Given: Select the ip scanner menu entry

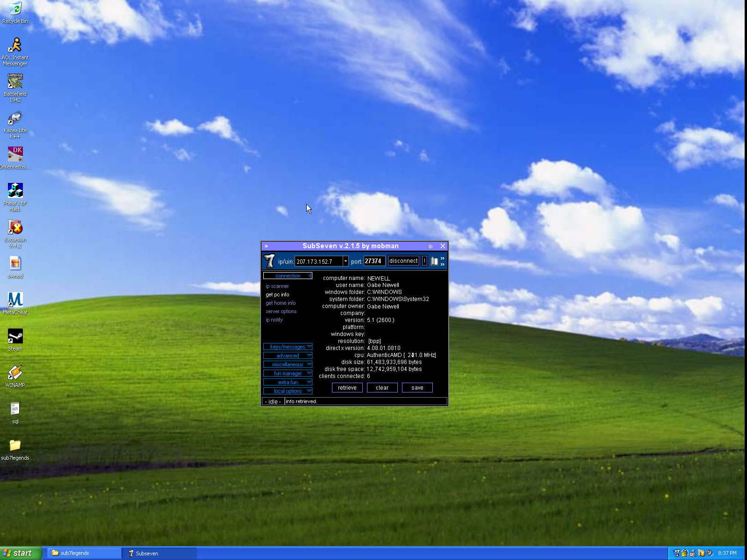Looking at the screenshot, I should (x=277, y=286).
